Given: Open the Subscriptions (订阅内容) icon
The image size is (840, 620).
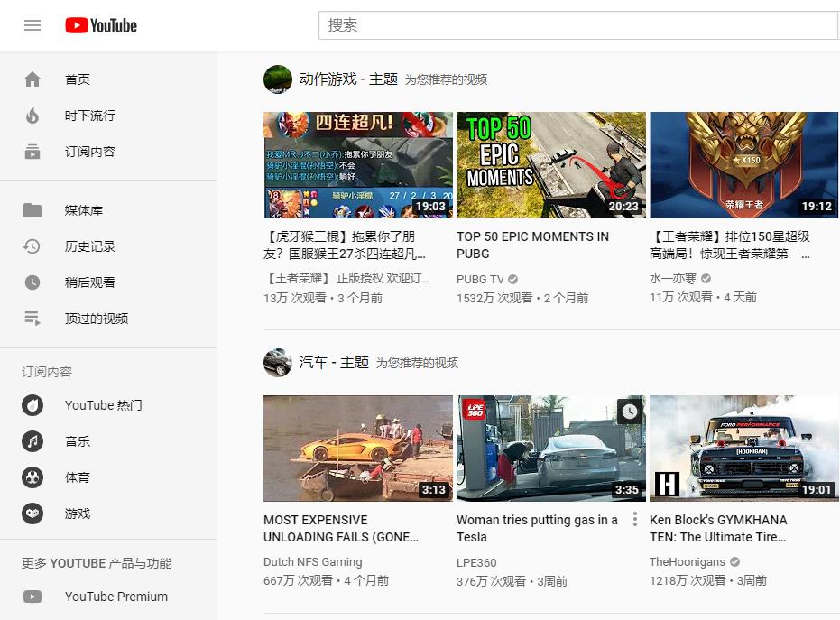Looking at the screenshot, I should pos(32,152).
